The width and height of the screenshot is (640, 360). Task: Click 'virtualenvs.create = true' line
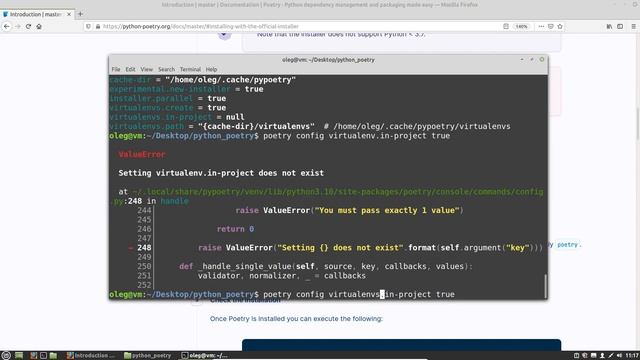coord(168,108)
